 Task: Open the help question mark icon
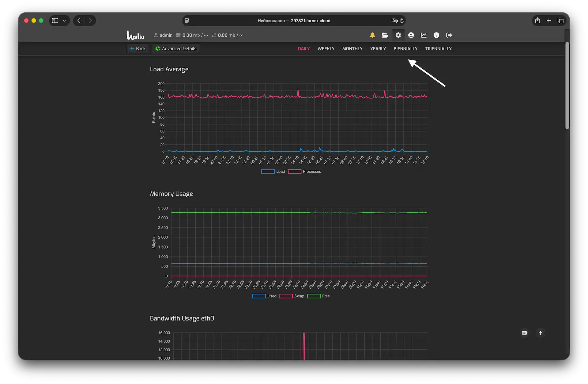click(x=436, y=35)
